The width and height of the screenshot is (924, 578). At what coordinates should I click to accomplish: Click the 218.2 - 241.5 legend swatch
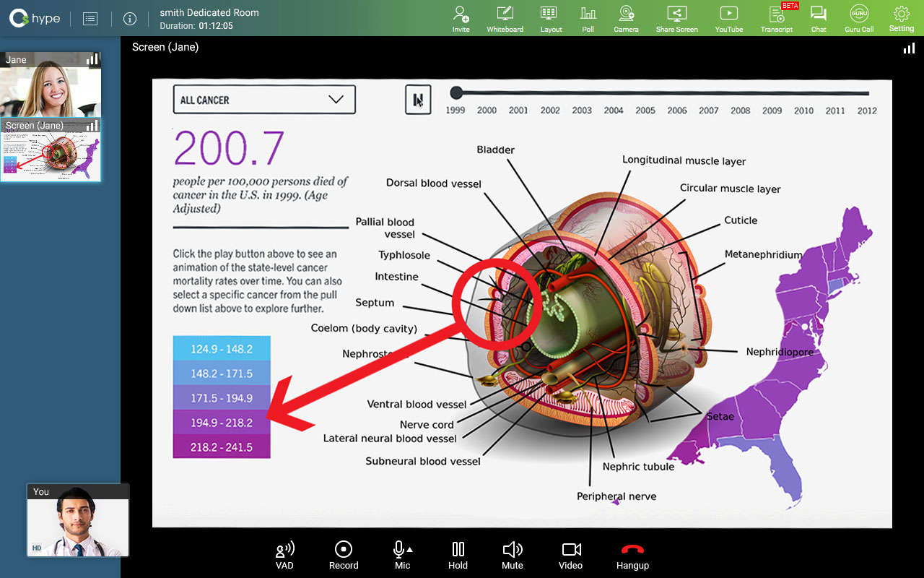(222, 447)
